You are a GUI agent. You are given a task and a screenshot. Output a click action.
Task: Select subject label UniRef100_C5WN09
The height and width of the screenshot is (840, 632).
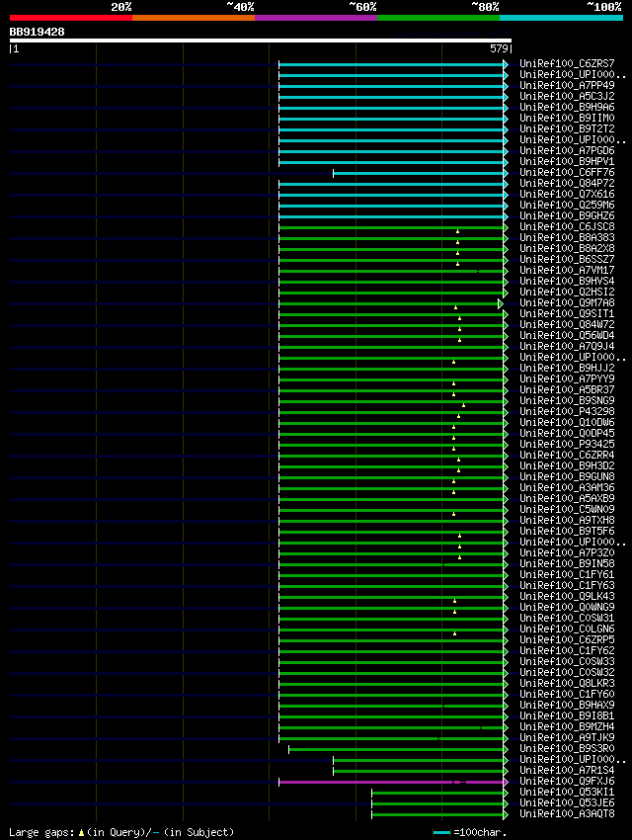(x=567, y=510)
